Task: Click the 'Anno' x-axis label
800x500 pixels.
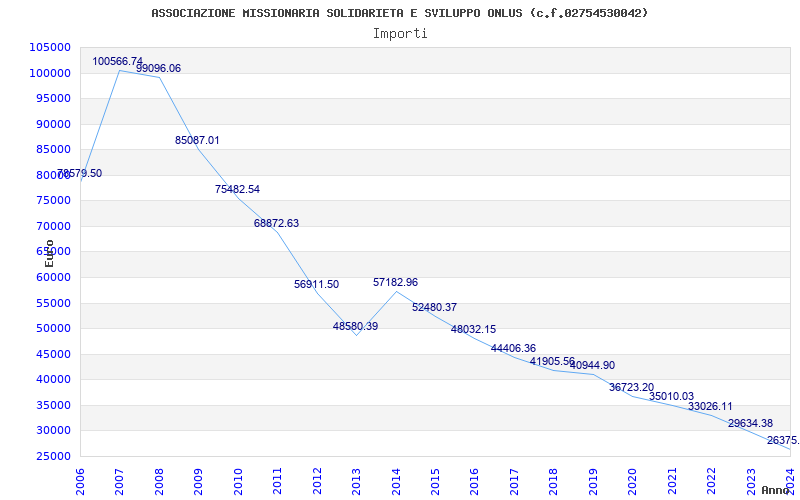Action: [774, 490]
